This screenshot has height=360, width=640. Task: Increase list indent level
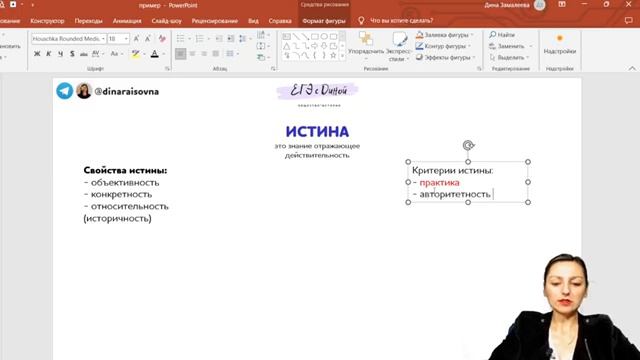(231, 39)
